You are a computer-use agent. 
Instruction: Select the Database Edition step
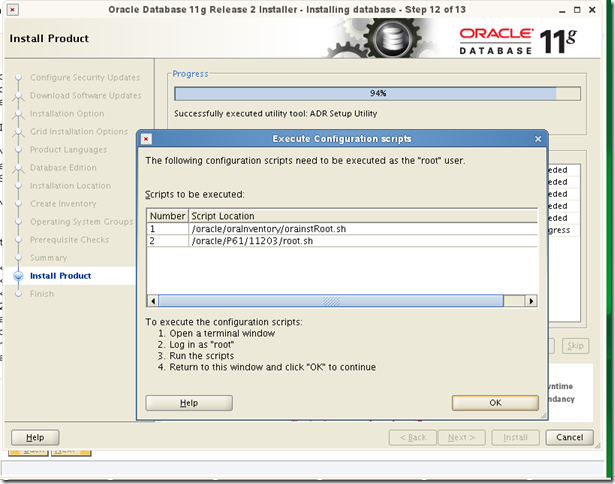tap(63, 167)
